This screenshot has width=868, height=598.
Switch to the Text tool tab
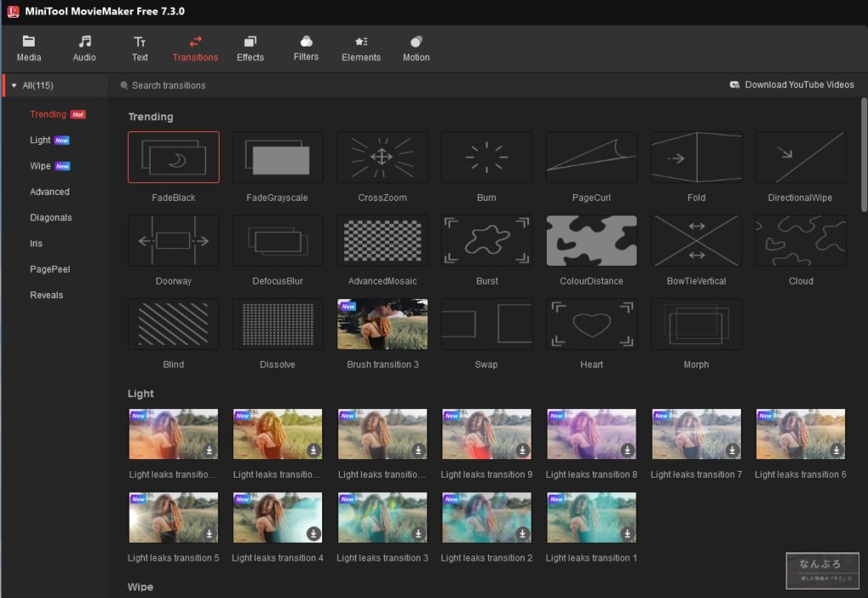click(x=140, y=48)
